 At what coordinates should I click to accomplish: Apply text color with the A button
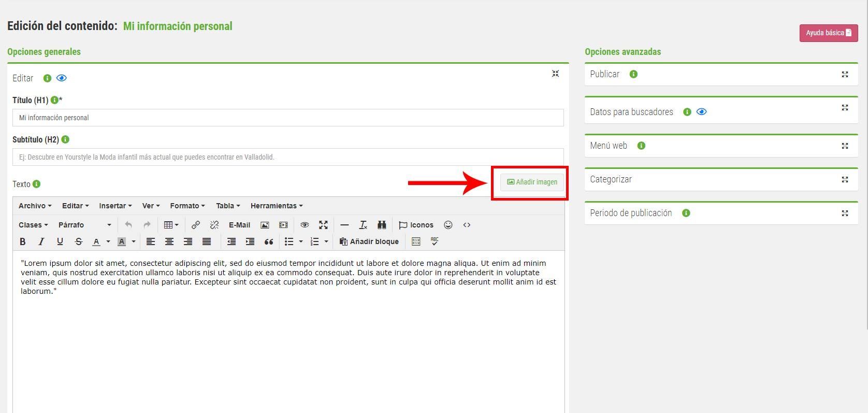click(96, 241)
